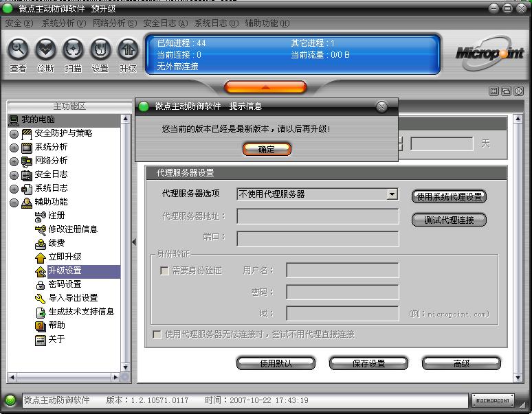Expand the 系统日志 tree node
This screenshot has width=532, height=414.
[x=14, y=189]
